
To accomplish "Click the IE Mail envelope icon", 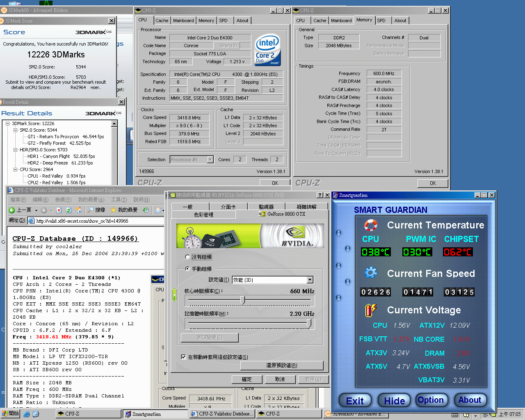I will point(158,210).
